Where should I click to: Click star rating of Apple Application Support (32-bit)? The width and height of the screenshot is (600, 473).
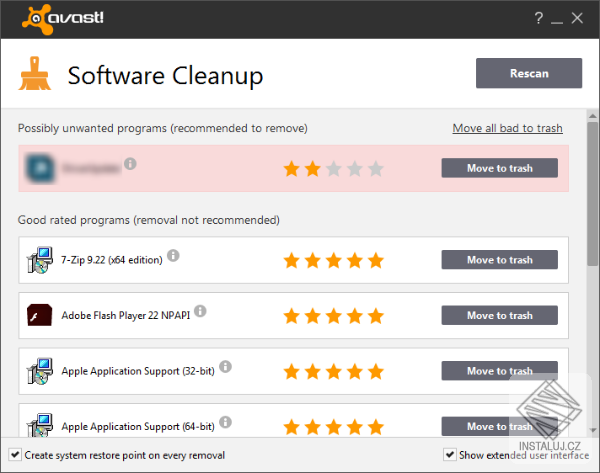(333, 372)
